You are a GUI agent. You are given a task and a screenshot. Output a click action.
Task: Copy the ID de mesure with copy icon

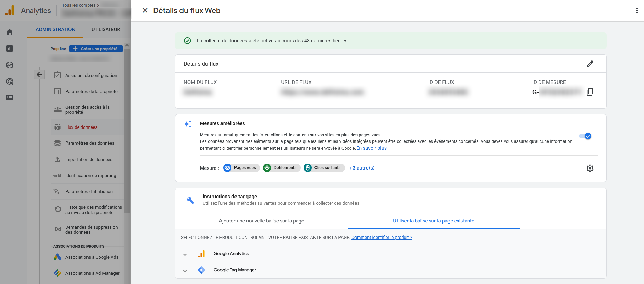tap(590, 92)
